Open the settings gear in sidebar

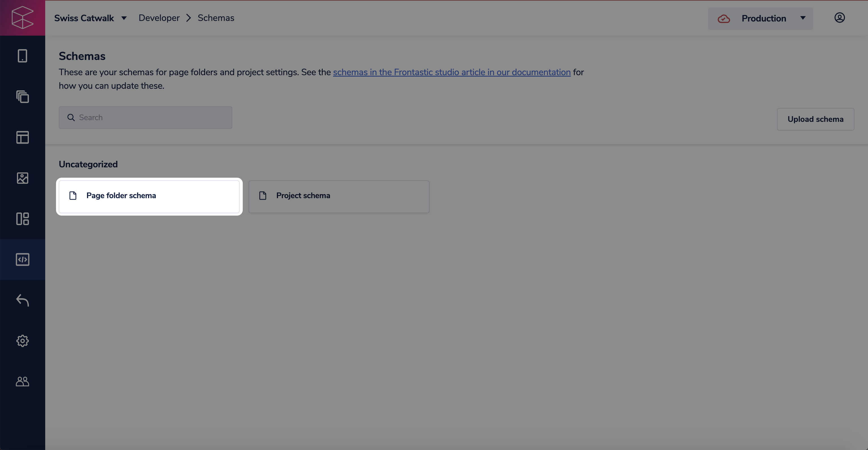click(x=22, y=341)
